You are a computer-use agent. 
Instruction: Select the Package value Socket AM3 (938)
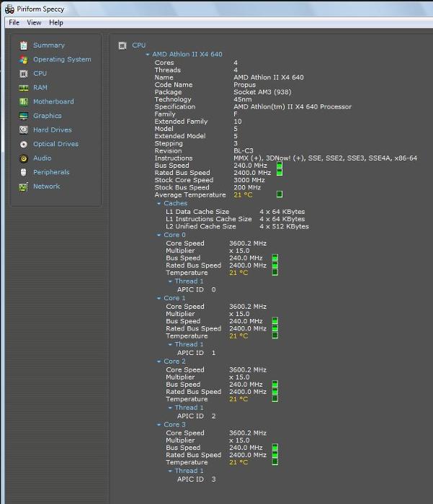262,92
